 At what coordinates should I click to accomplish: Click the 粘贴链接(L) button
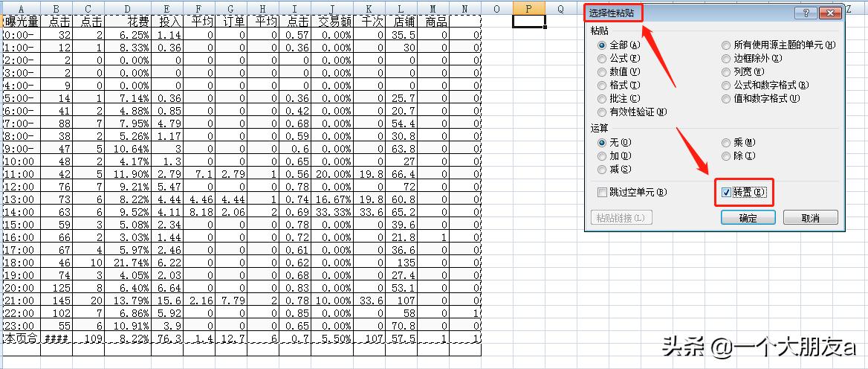click(621, 218)
